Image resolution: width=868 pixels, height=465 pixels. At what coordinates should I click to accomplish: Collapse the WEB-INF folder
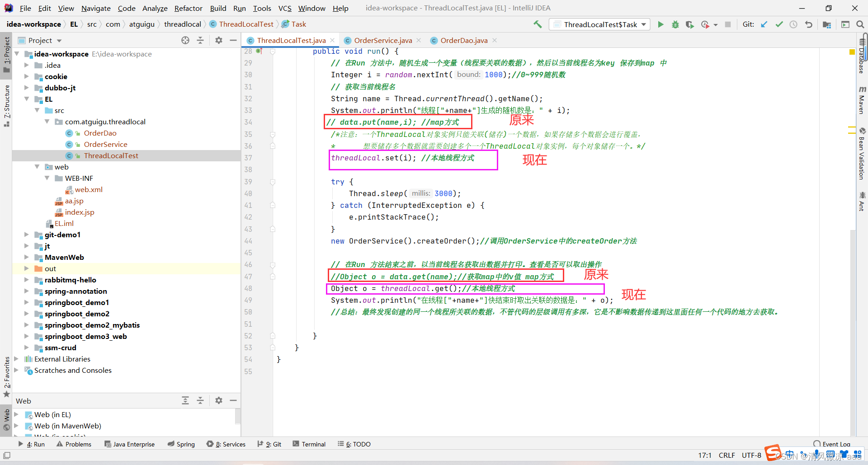click(x=47, y=178)
